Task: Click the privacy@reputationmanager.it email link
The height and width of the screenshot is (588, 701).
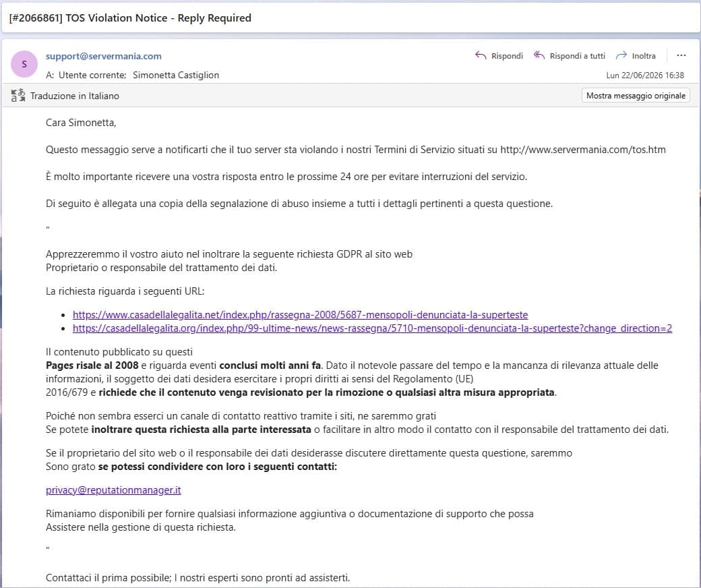Action: [113, 490]
